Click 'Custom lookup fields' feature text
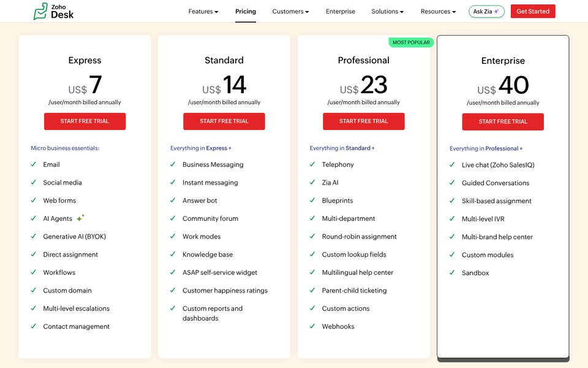 (x=354, y=254)
